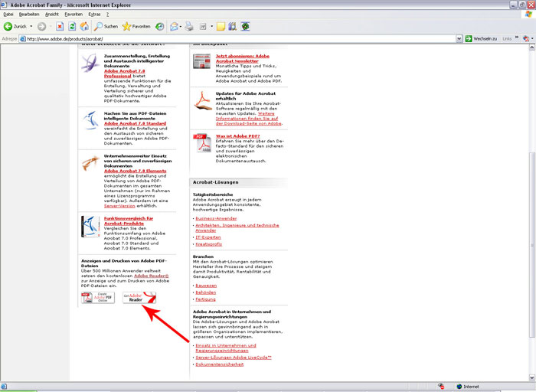536x392 pixels.
Task: Click the Media history toolbar icon
Action: (159, 26)
